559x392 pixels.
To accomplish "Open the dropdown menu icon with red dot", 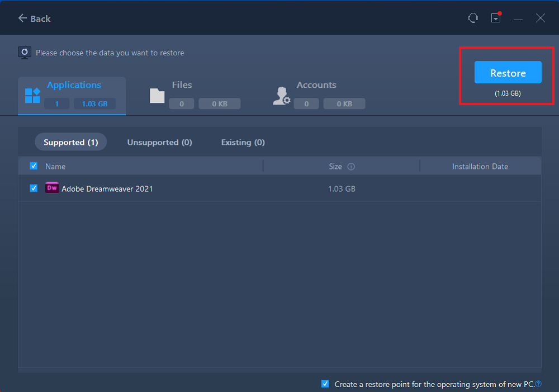I will 496,18.
